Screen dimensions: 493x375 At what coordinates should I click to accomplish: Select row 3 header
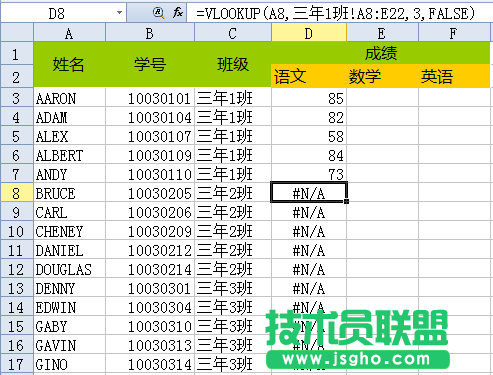click(x=17, y=98)
